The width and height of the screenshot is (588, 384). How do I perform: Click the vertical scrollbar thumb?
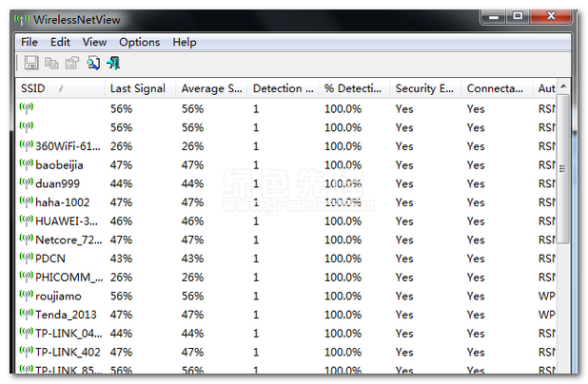[x=563, y=169]
